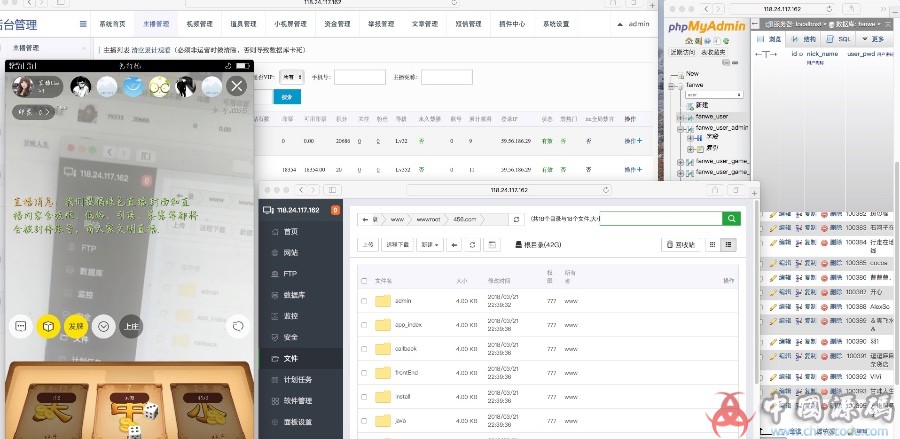
Task: Check the admin folder checkbox
Action: [x=364, y=301]
